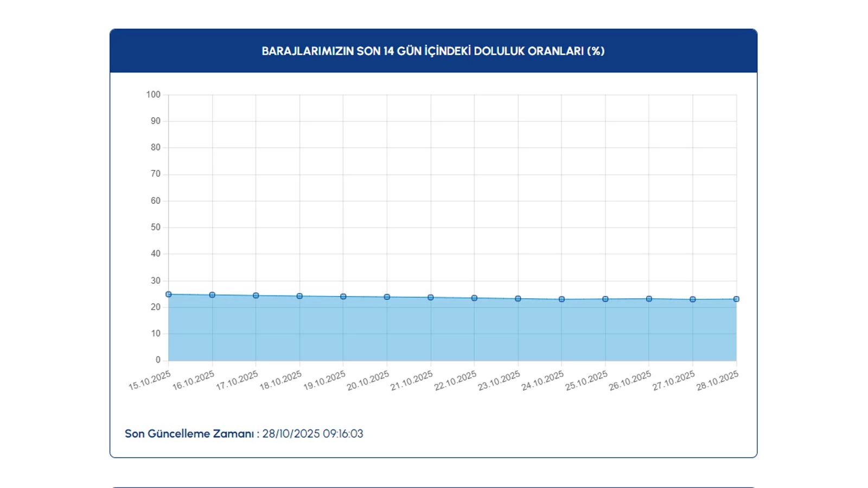
Task: Click the data point for 15.10.2025
Action: tap(169, 294)
